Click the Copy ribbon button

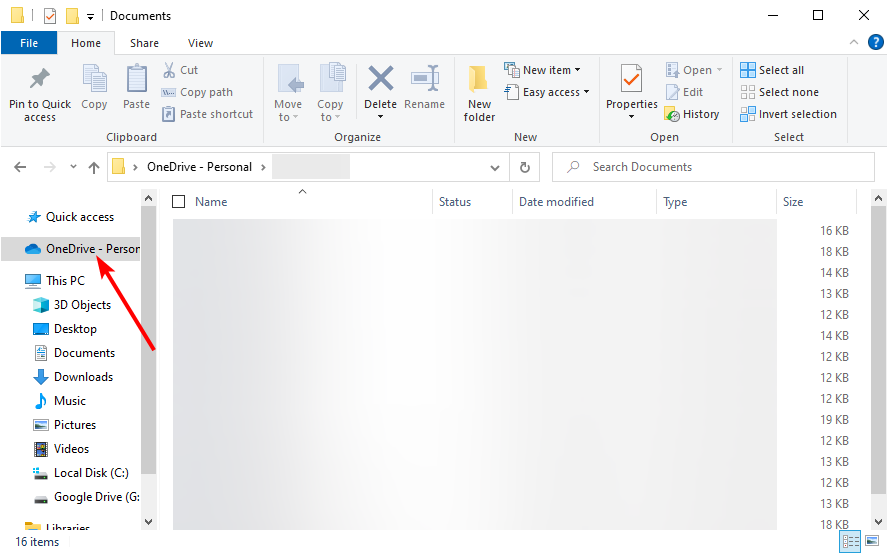tap(94, 87)
